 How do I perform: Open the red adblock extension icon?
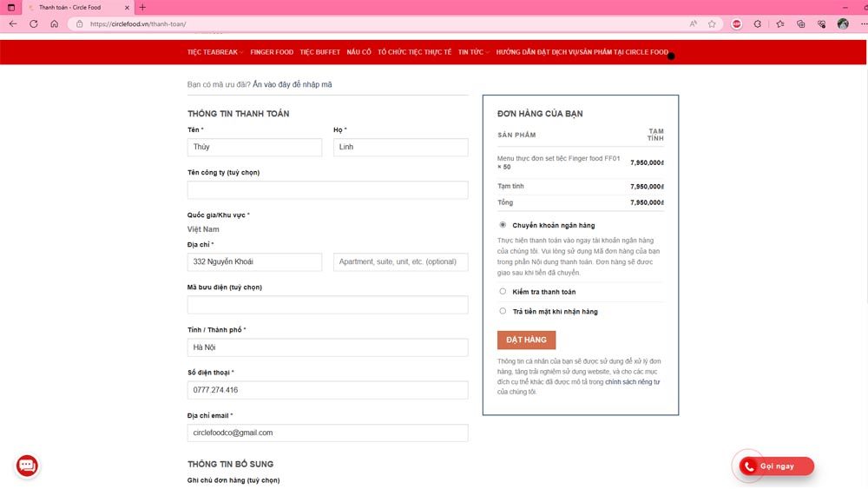[x=736, y=23]
